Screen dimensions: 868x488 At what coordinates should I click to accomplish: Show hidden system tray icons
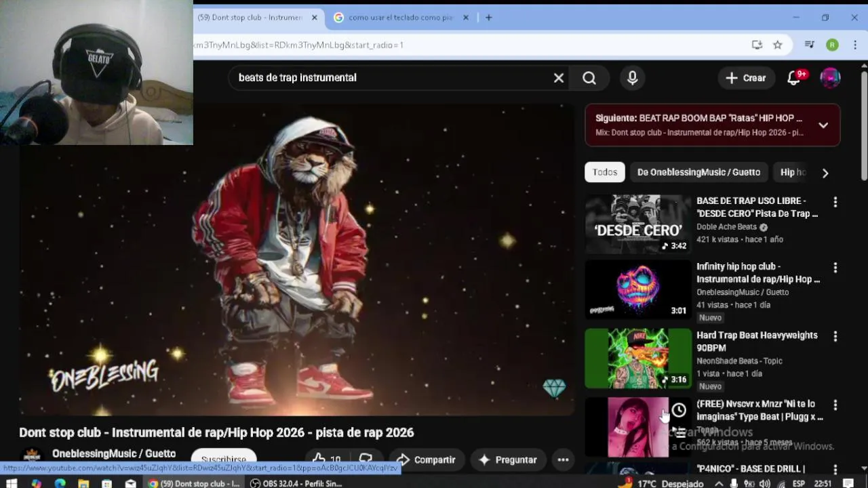pos(719,483)
